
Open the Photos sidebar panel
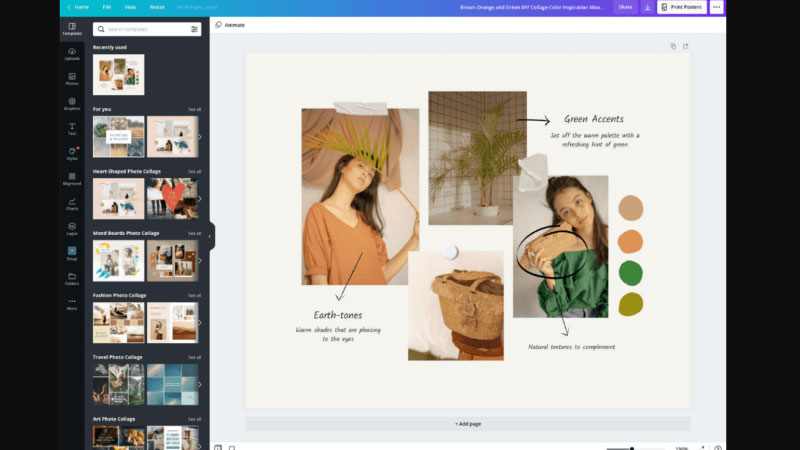coord(72,79)
